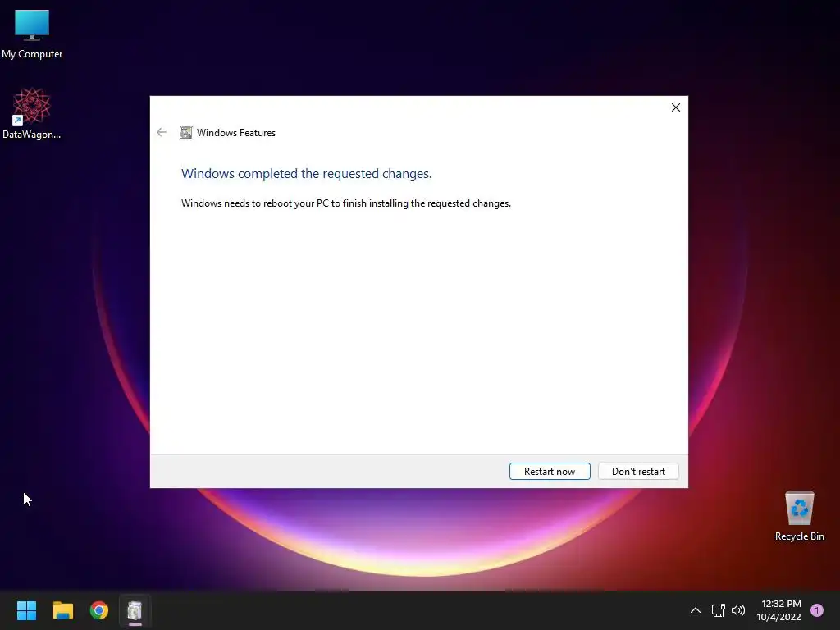Screen dimensions: 840x630
Task: Open Google Chrome from taskbar
Action: pyautogui.click(x=99, y=610)
